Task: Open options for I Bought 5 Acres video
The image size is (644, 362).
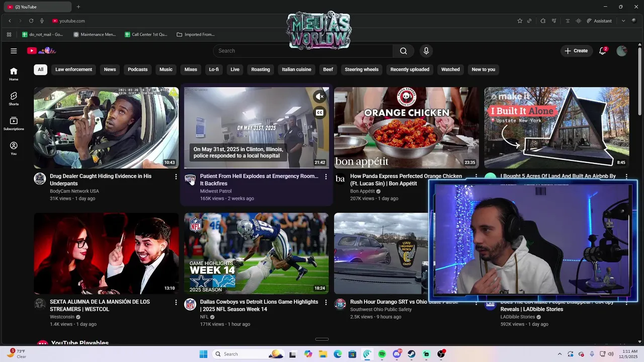Action: (x=626, y=176)
